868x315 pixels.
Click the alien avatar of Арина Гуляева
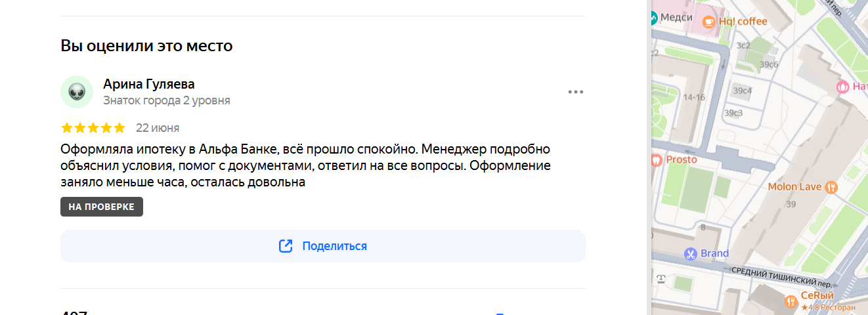coord(77,92)
